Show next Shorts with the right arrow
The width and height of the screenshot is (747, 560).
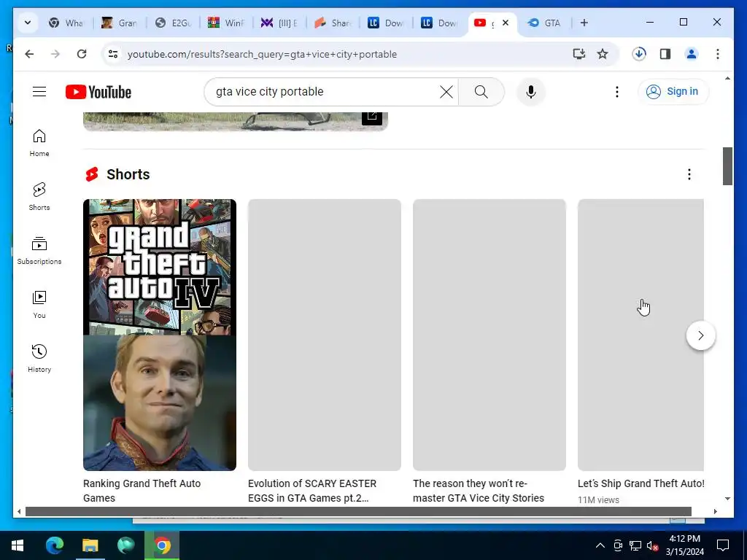[700, 335]
